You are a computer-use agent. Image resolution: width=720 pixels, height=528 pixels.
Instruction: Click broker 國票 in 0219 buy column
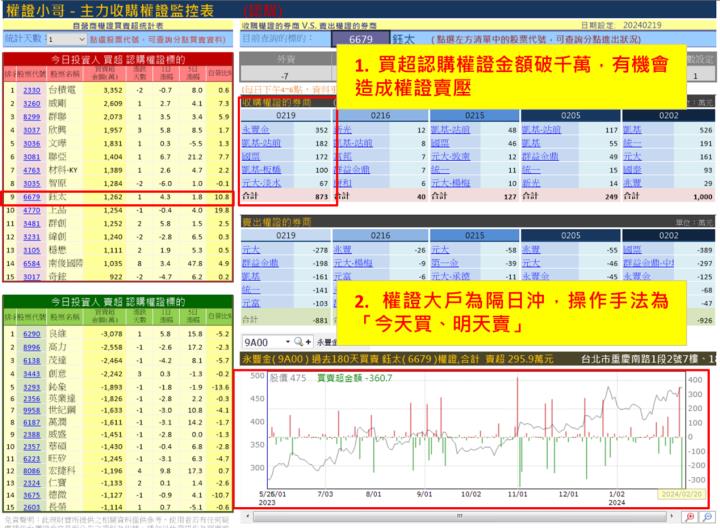click(251, 157)
